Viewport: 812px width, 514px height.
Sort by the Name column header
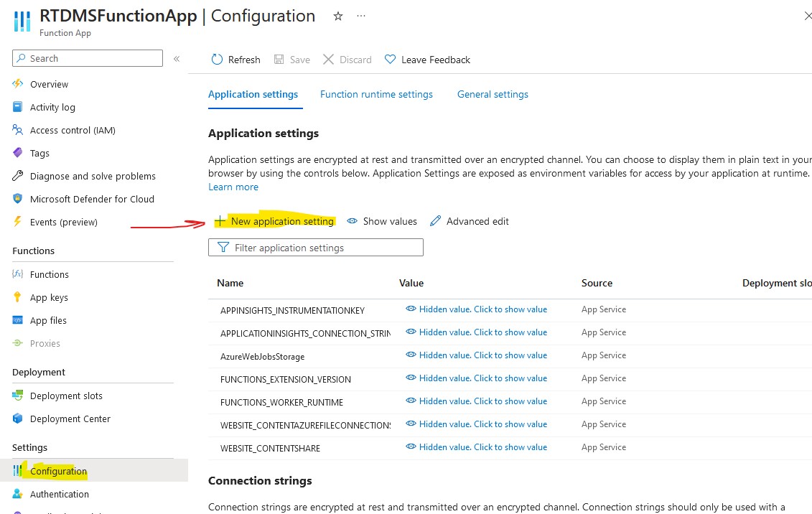(x=230, y=283)
